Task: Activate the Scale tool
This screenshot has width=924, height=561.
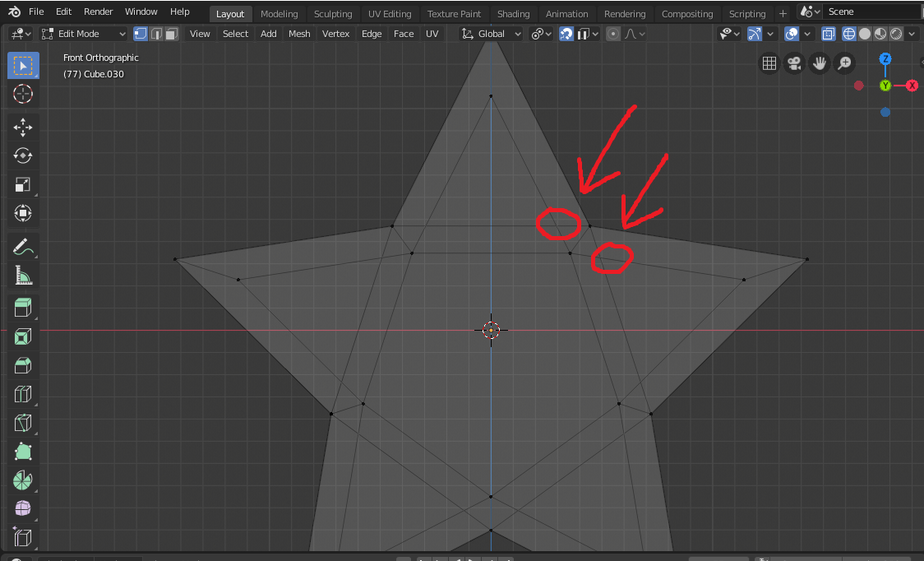Action: pos(23,184)
